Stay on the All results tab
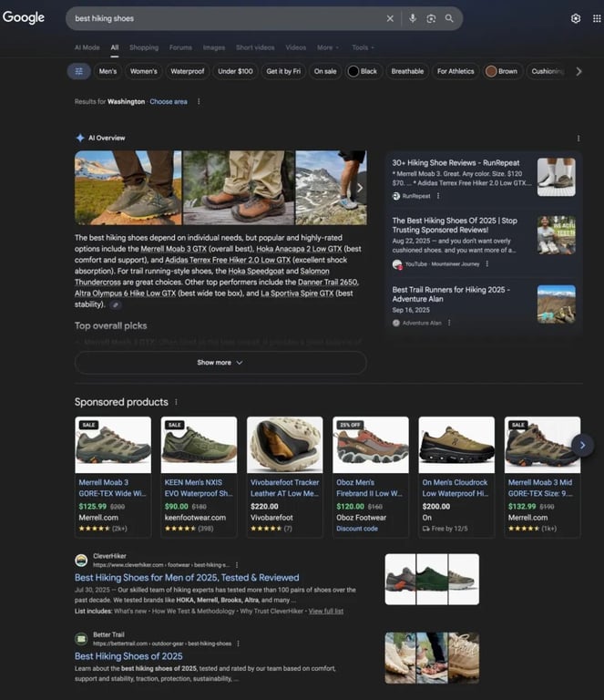Screen dimensions: 604x700 click(x=115, y=48)
